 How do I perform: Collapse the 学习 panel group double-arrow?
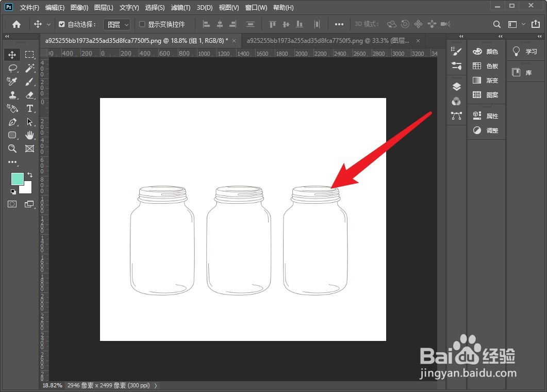point(539,36)
